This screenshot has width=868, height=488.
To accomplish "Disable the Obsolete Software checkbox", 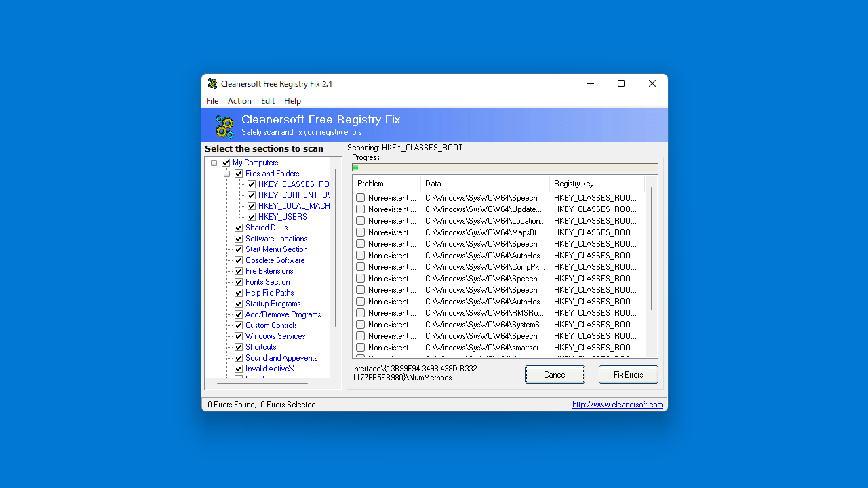I will [239, 260].
